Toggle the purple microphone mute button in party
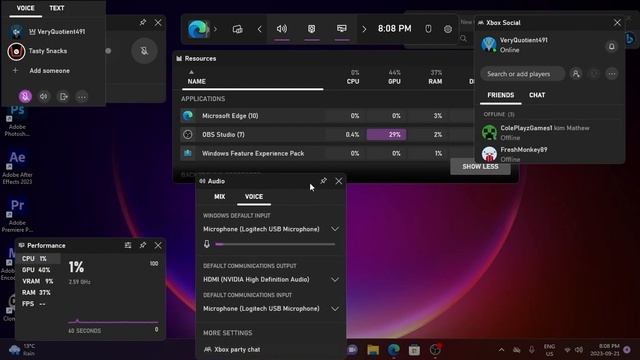640x360 pixels. coord(25,97)
